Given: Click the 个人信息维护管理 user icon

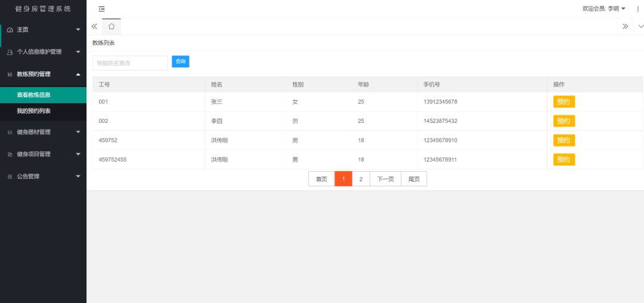Looking at the screenshot, I should [10, 52].
